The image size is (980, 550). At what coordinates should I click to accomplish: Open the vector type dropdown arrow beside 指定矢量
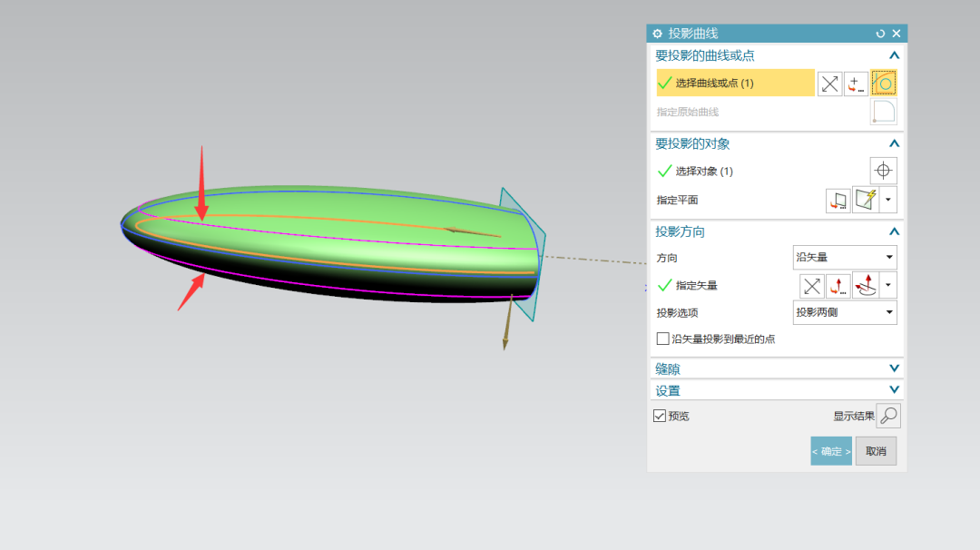coord(888,286)
